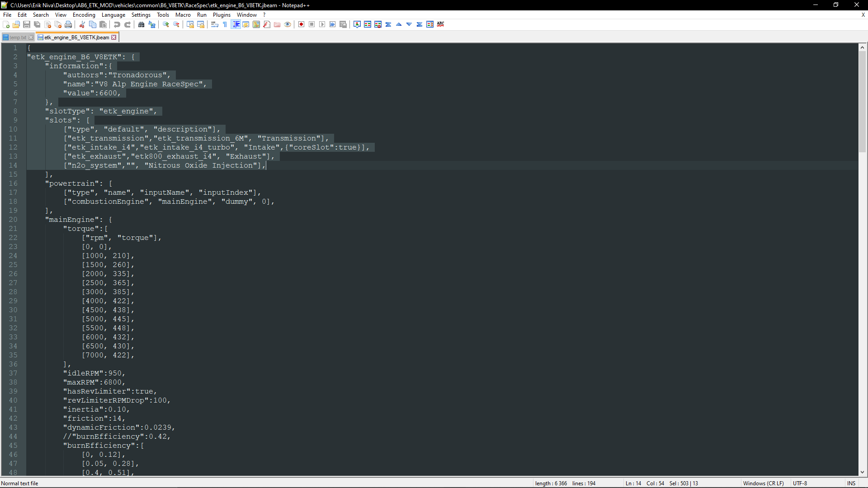868x488 pixels.
Task: Stop macro recording button
Action: tap(312, 24)
